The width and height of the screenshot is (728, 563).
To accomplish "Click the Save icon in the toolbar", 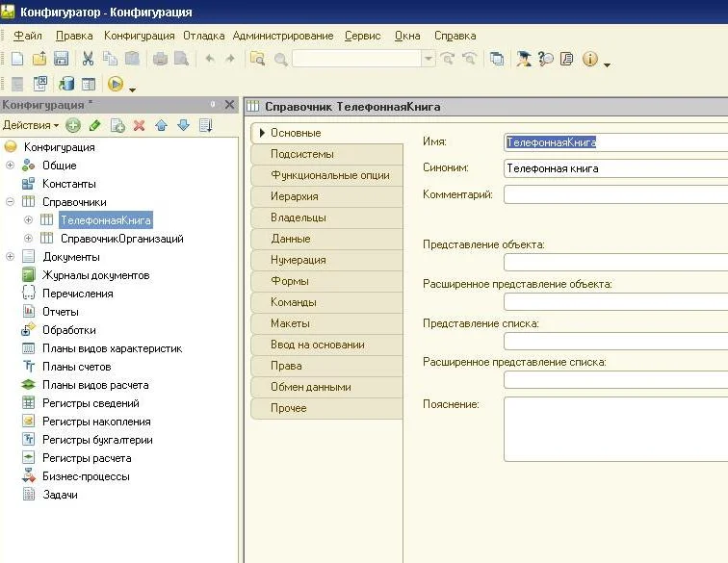I will (61, 59).
